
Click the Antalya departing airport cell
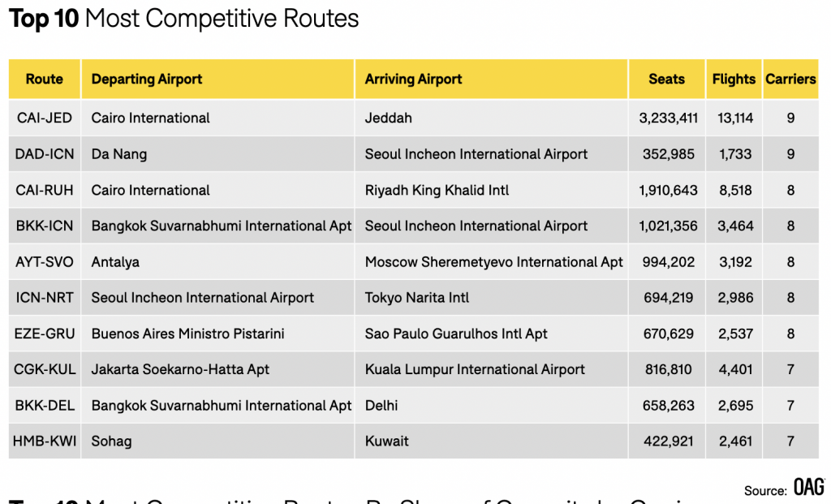115,262
